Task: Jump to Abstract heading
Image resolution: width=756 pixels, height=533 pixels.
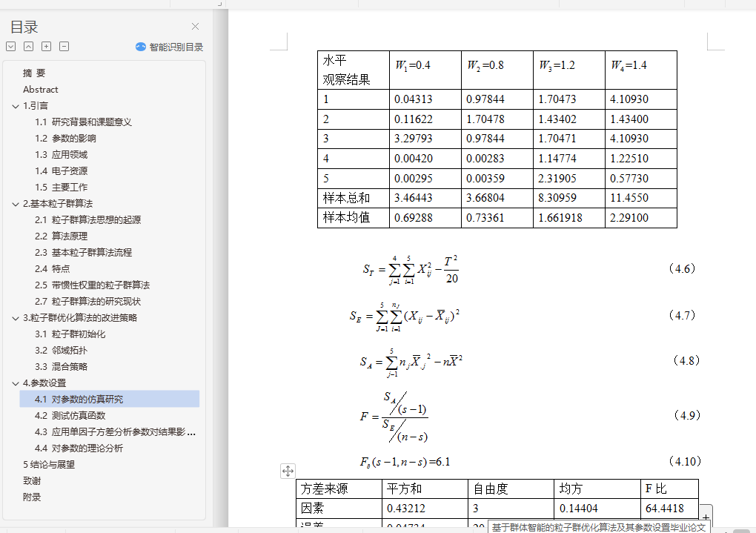Action: (41, 89)
